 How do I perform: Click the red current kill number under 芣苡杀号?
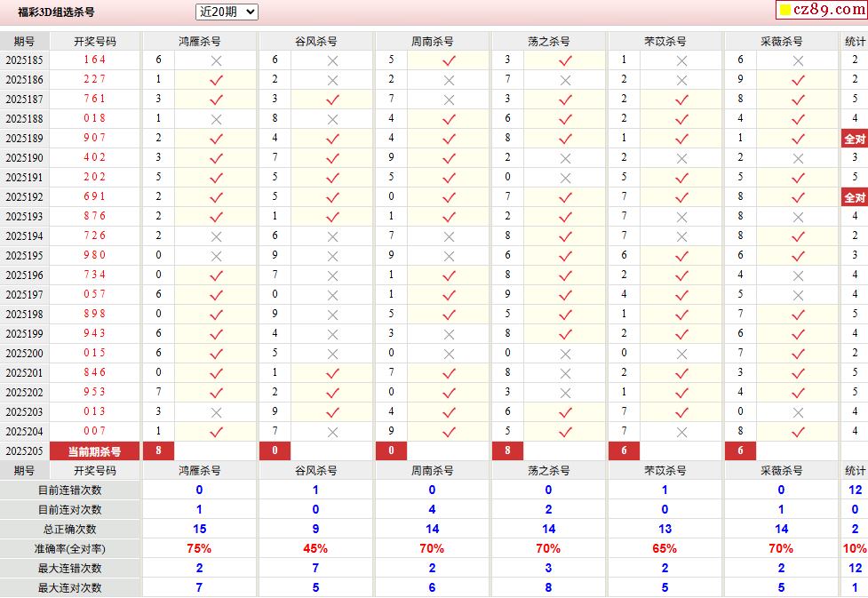(x=624, y=450)
